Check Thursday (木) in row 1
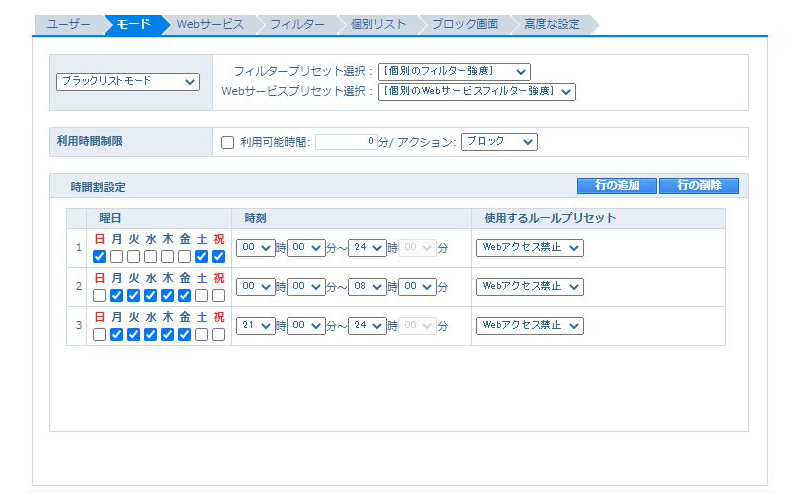This screenshot has height=500, width=800. pyautogui.click(x=167, y=256)
